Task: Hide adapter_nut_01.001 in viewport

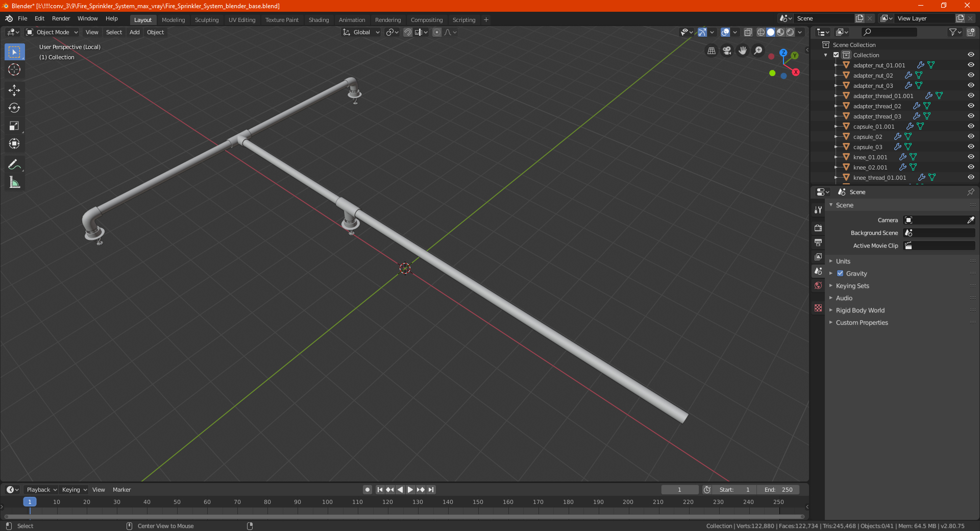Action: 971,65
